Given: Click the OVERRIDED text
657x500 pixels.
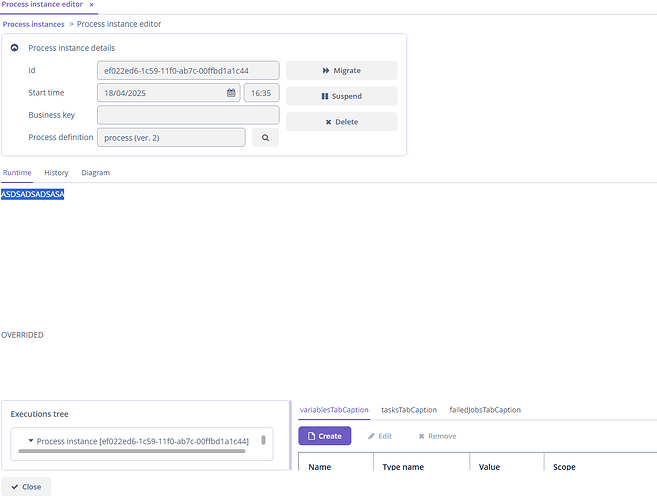Looking at the screenshot, I should tap(22, 335).
